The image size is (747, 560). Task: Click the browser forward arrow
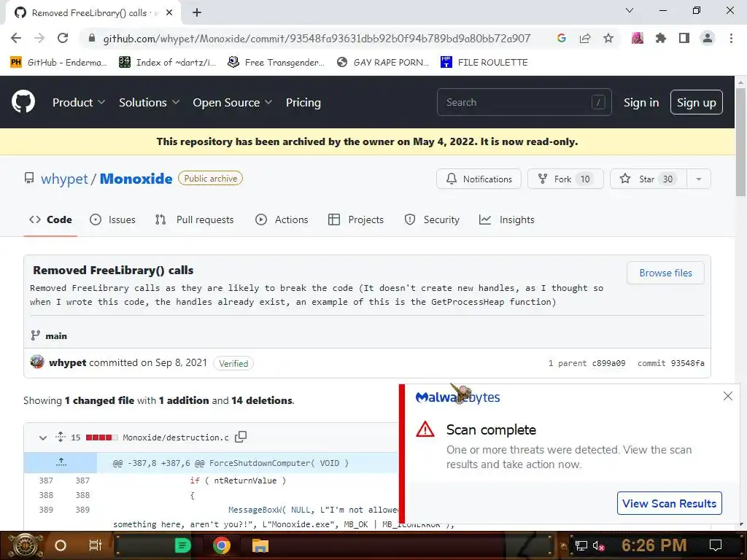[39, 38]
